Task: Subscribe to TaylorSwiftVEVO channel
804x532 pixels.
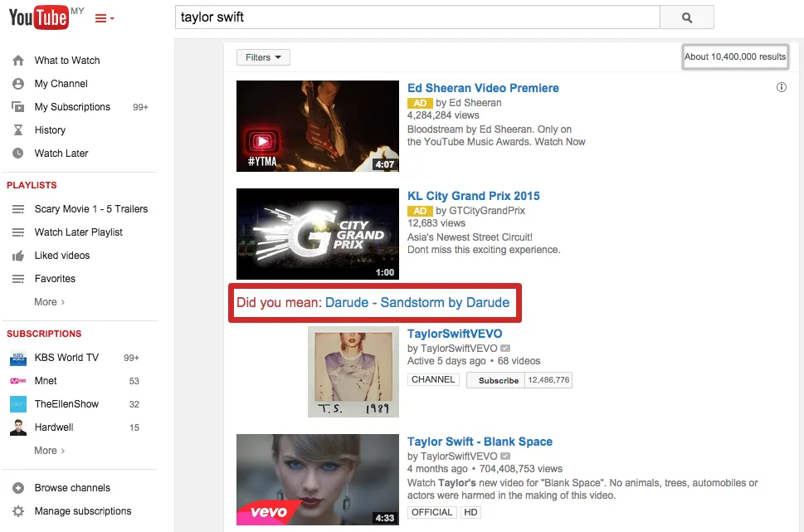Action: tap(496, 379)
